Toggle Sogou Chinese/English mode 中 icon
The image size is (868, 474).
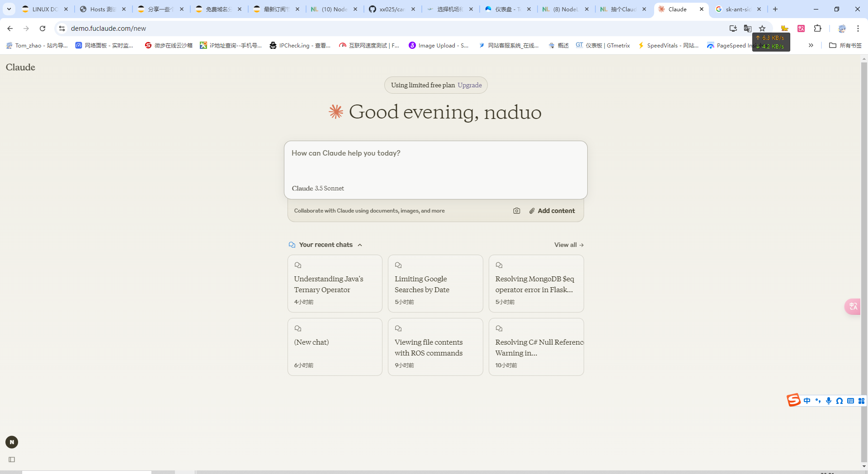coord(807,401)
